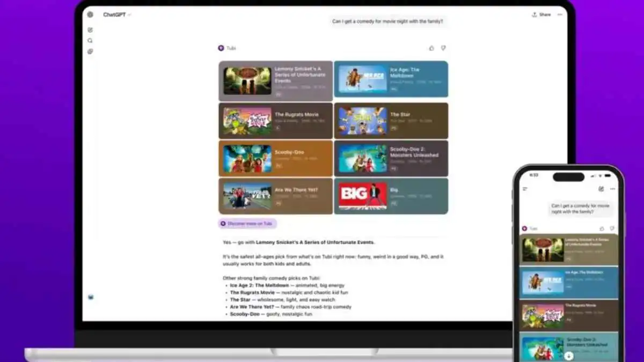Open the Ice Age 2: The Meltdown card
Viewport: 644px width, 362px height.
pyautogui.click(x=391, y=79)
